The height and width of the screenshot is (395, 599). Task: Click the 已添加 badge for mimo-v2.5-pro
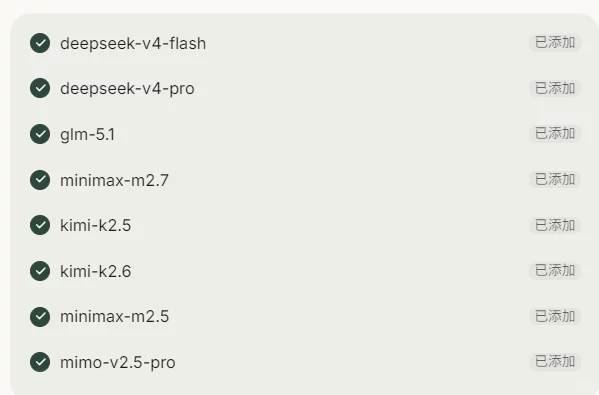[x=555, y=361]
